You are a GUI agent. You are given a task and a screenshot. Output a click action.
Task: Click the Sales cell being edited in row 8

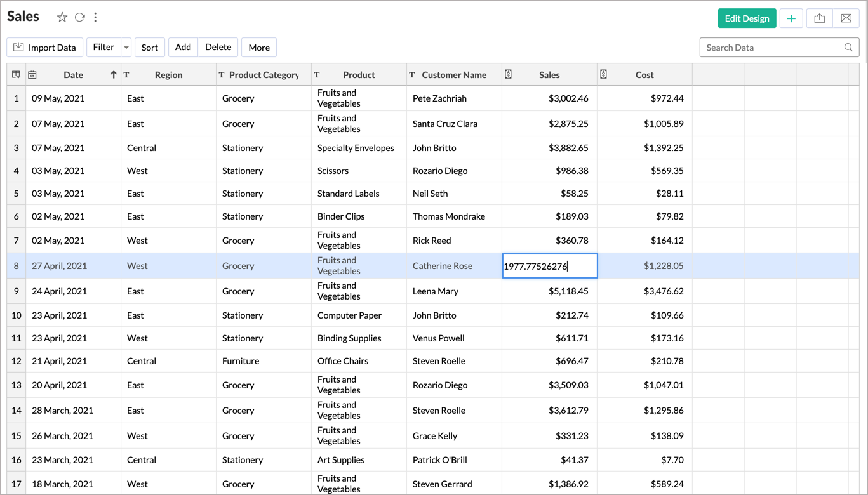click(549, 266)
